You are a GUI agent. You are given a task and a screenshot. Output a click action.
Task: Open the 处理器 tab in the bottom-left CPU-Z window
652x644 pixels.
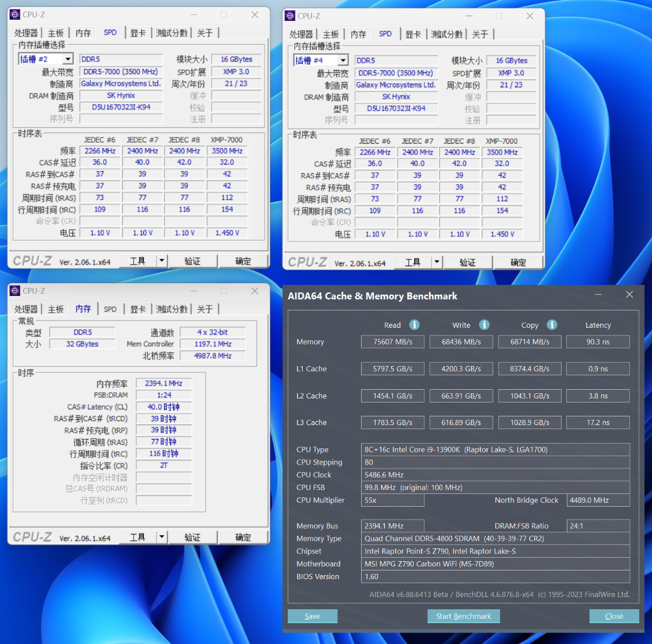(x=26, y=309)
